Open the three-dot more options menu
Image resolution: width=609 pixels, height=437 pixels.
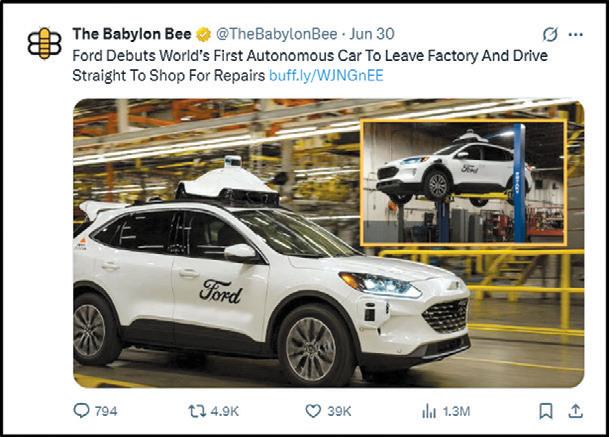pos(575,35)
